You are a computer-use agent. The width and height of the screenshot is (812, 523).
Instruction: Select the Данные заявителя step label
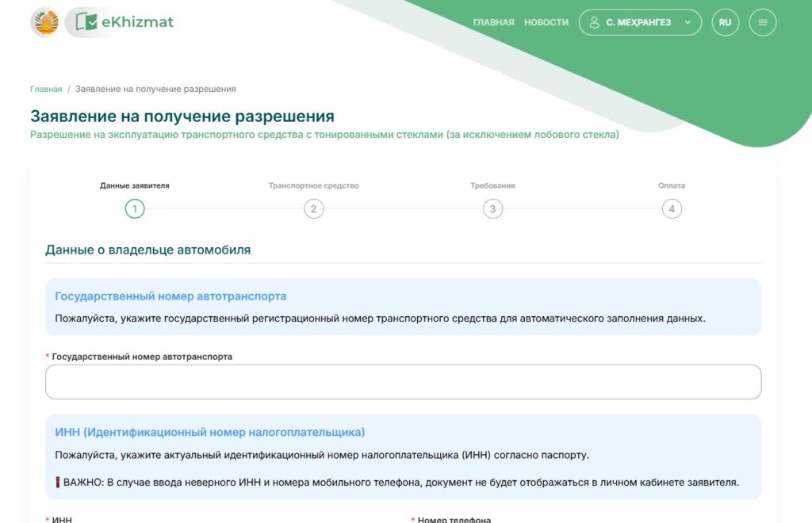tap(135, 186)
